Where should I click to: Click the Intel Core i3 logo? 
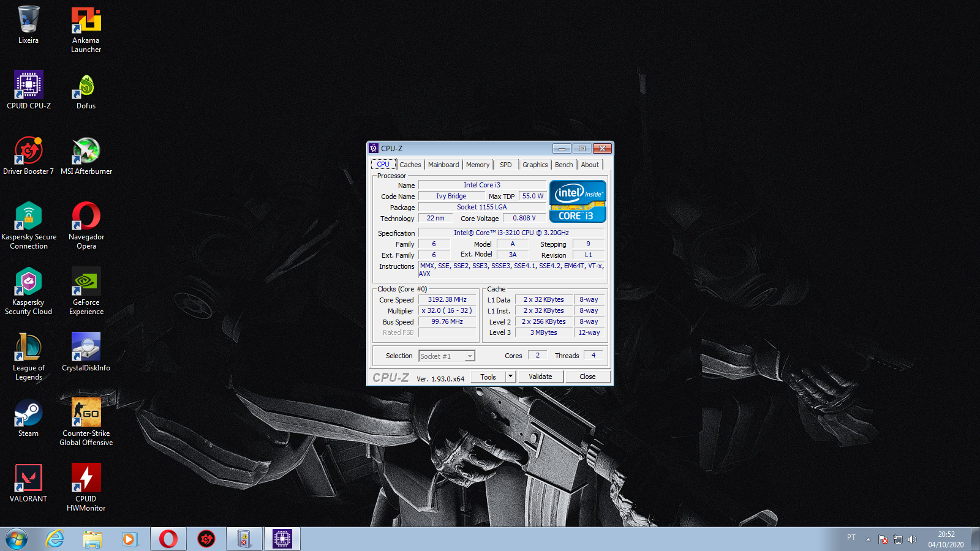point(578,201)
